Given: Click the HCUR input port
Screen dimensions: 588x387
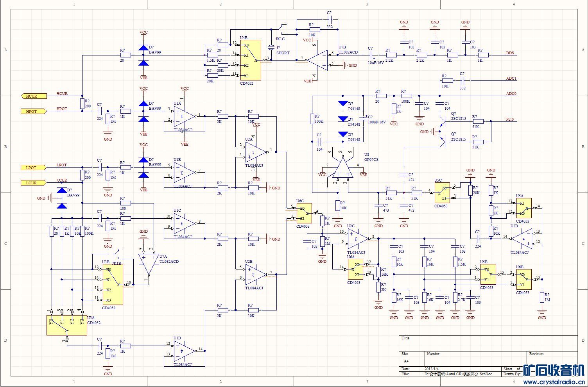Looking at the screenshot, I should pyautogui.click(x=34, y=96).
